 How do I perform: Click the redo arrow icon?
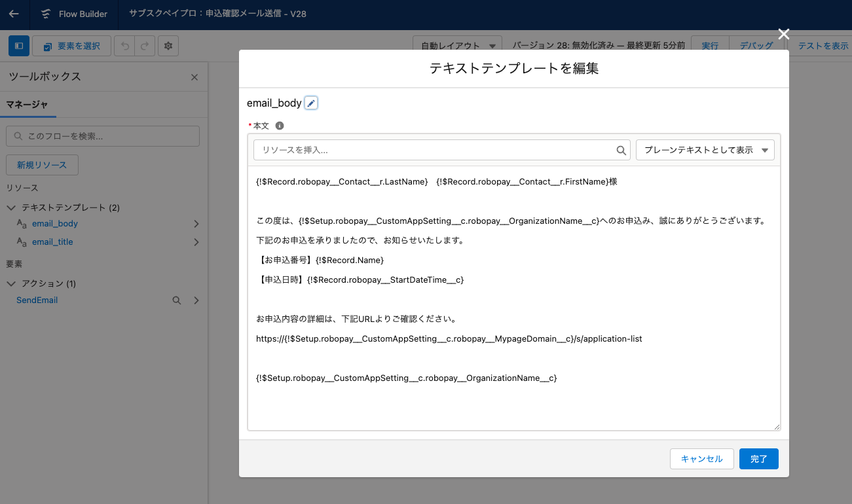coord(145,46)
